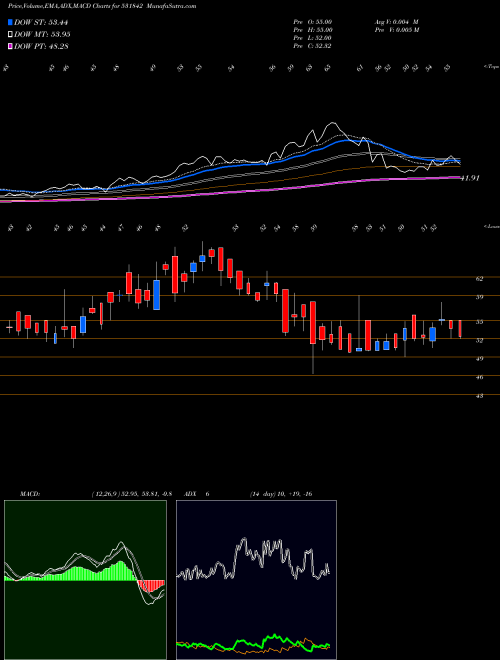Click the 'Pre H: 53.00' value
This screenshot has width=500, height=660.
click(x=314, y=30)
